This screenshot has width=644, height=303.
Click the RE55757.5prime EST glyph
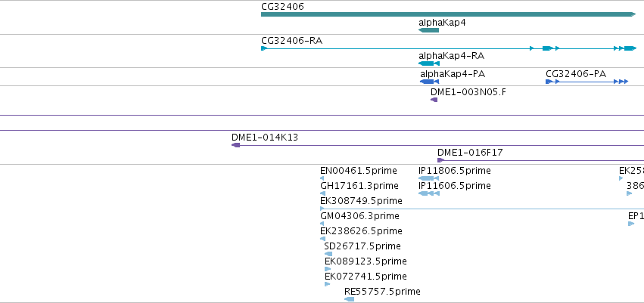click(349, 299)
